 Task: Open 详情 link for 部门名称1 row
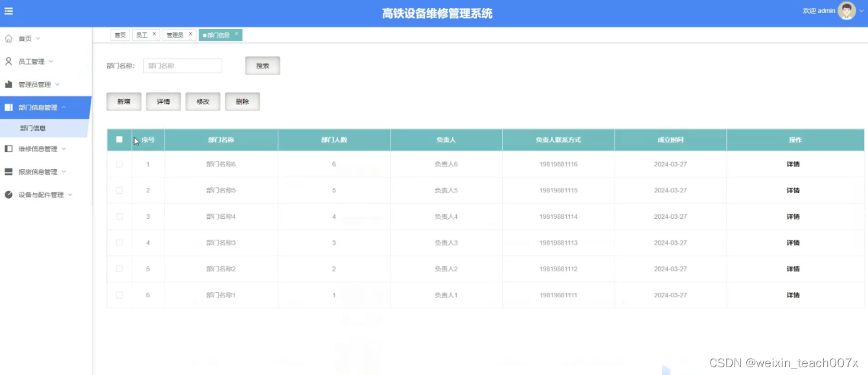pyautogui.click(x=793, y=295)
